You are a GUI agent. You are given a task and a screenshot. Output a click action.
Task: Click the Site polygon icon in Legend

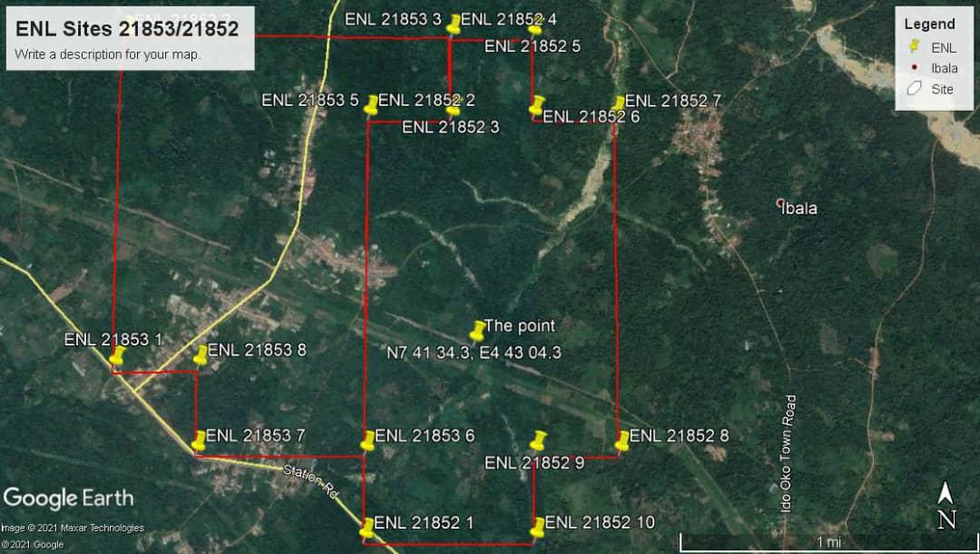915,89
